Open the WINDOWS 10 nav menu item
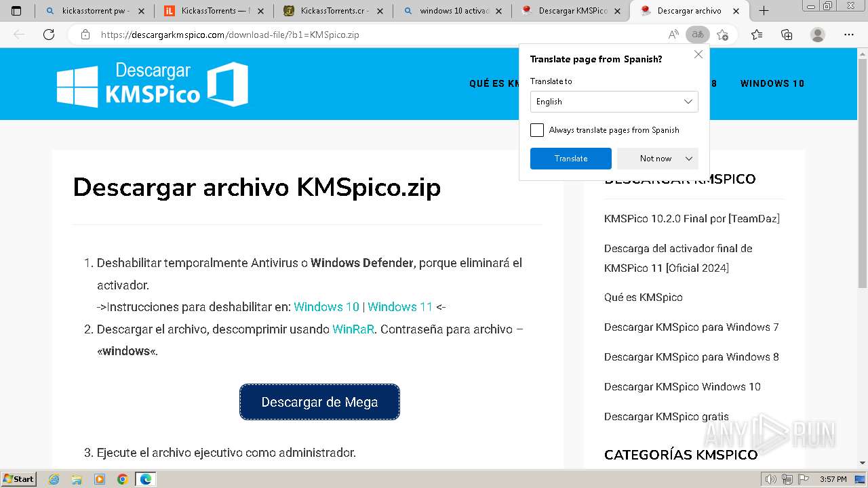868x488 pixels. [x=772, y=84]
